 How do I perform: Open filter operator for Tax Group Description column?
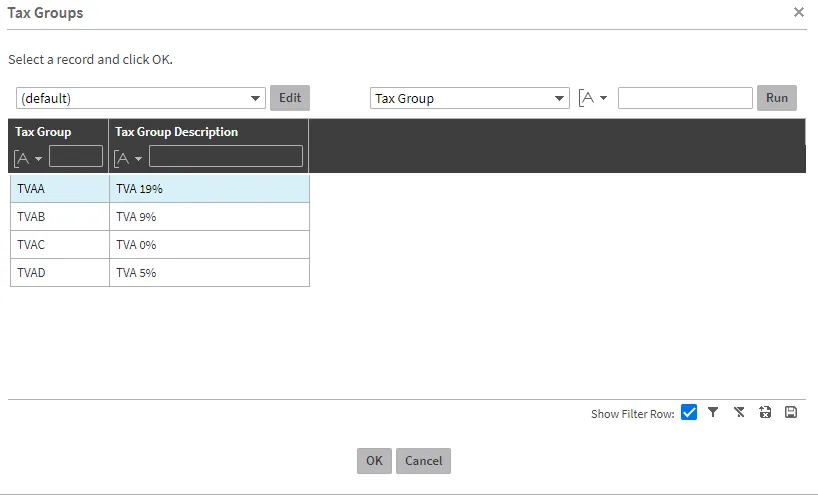pos(128,158)
